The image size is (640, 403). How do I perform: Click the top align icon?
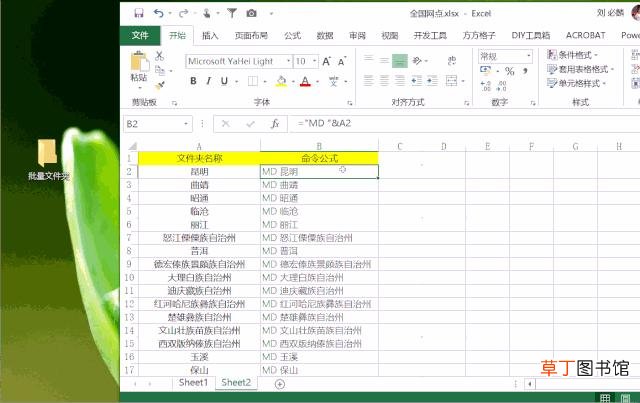[x=369, y=60]
